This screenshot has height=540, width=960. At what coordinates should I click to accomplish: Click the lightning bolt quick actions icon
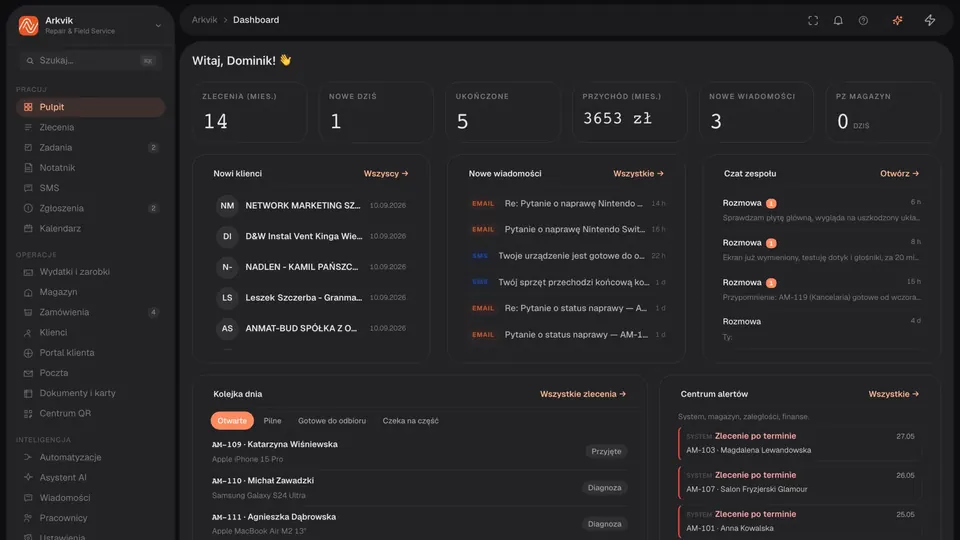click(x=929, y=20)
